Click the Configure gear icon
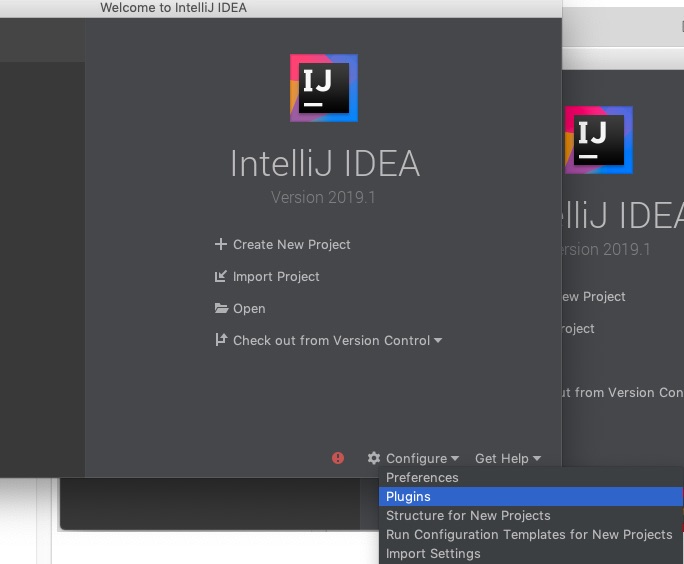684x564 pixels. coord(374,458)
